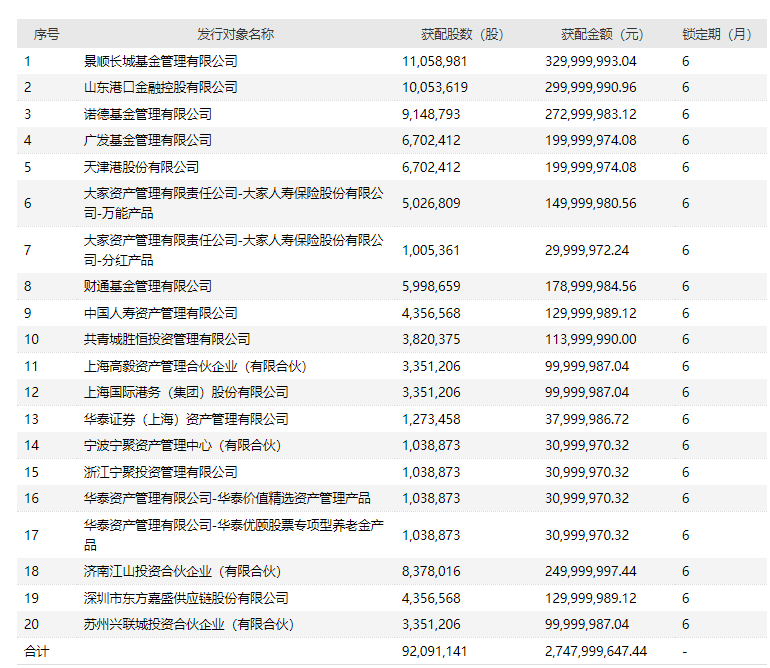Screen dimensions: 770x668
Task: Select 上海国际港务（集团）股份有限公司 cell
Action: [x=186, y=392]
